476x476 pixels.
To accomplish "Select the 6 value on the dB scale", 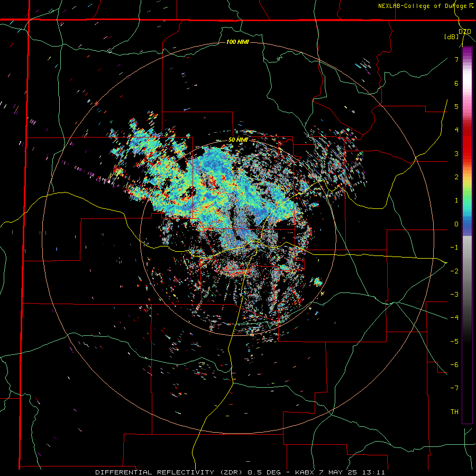I will pos(456,83).
